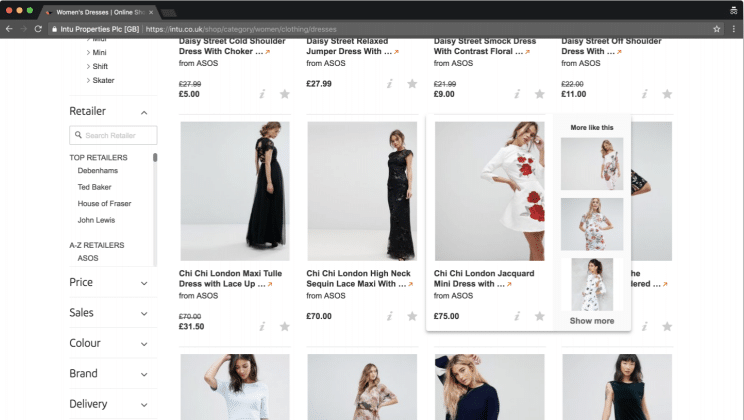Open Chrome three-dot menu
The width and height of the screenshot is (744, 420).
pos(733,29)
